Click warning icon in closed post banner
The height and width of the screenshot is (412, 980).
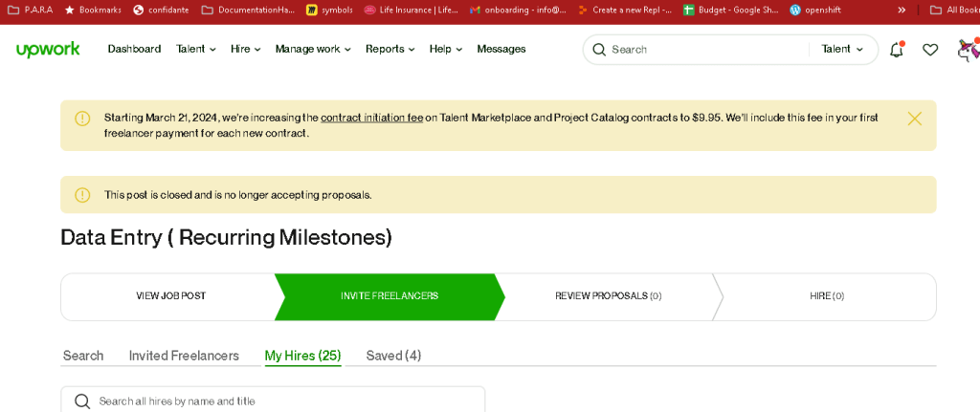pyautogui.click(x=82, y=195)
